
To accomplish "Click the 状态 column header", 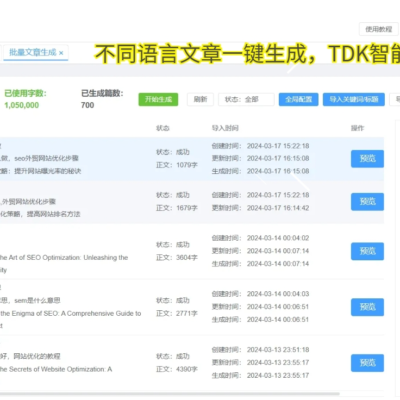I will 163,128.
